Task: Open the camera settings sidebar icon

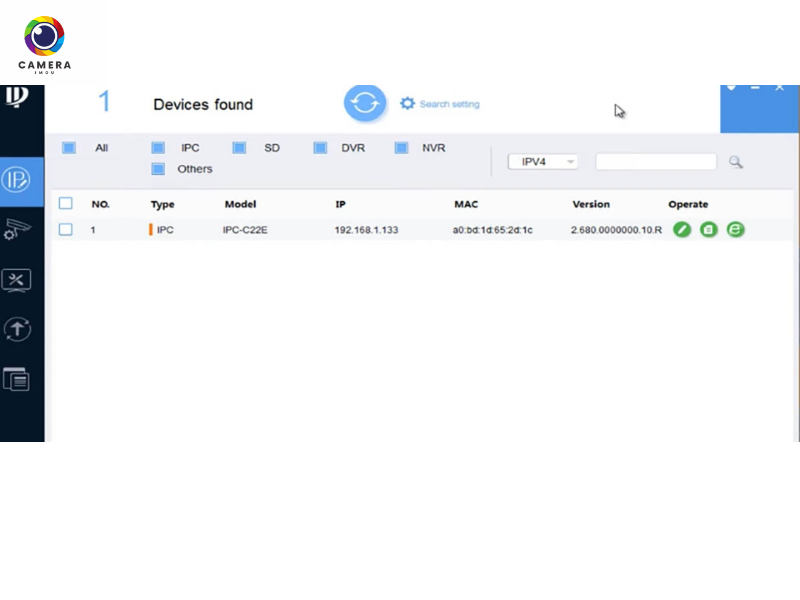Action: [19, 230]
